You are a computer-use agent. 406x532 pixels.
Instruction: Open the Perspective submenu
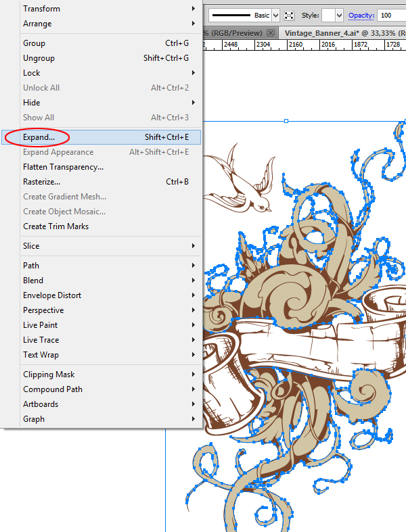[x=101, y=310]
